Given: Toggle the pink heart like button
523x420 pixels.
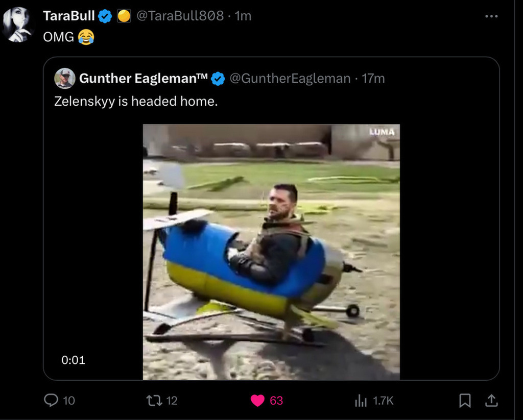Looking at the screenshot, I should point(257,401).
